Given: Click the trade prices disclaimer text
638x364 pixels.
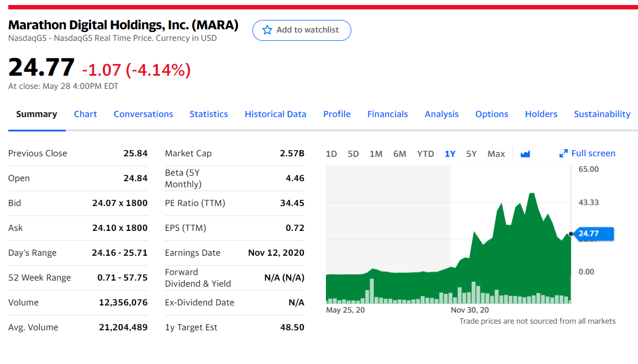Looking at the screenshot, I should (537, 321).
